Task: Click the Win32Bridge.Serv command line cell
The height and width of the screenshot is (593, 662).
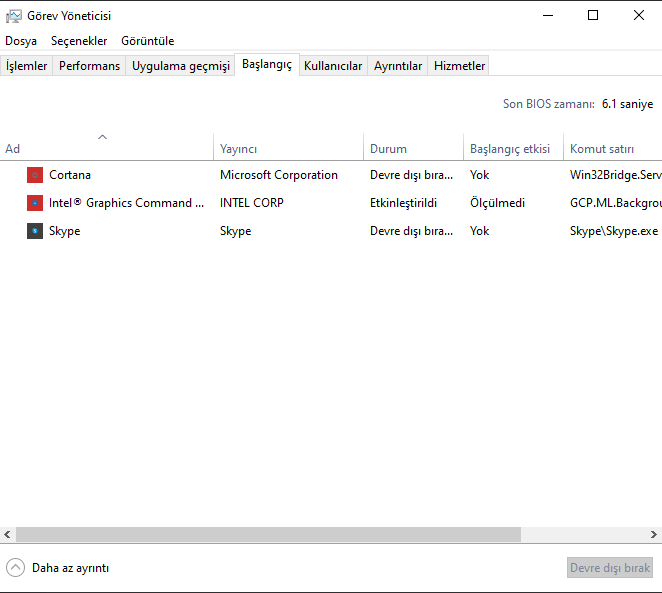Action: 616,175
